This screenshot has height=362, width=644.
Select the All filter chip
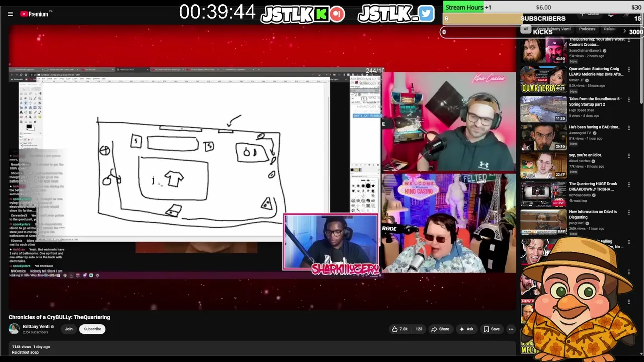click(x=526, y=29)
